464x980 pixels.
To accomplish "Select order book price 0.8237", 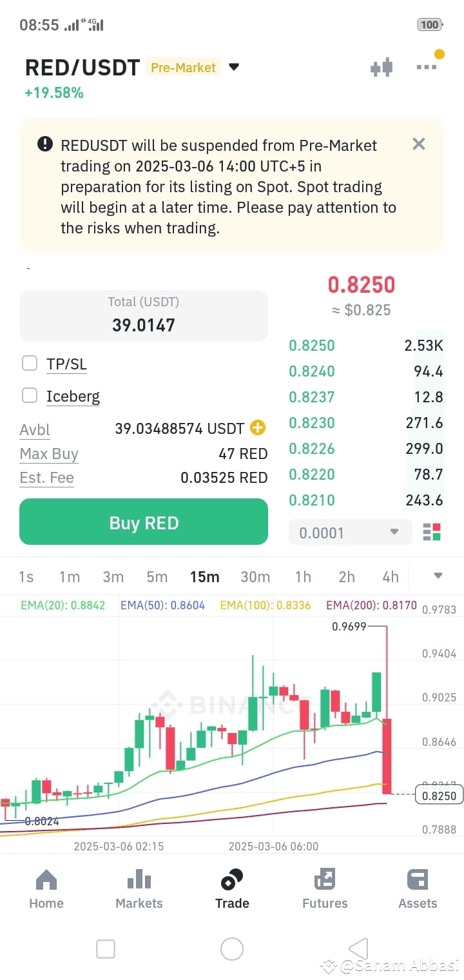I will click(312, 397).
